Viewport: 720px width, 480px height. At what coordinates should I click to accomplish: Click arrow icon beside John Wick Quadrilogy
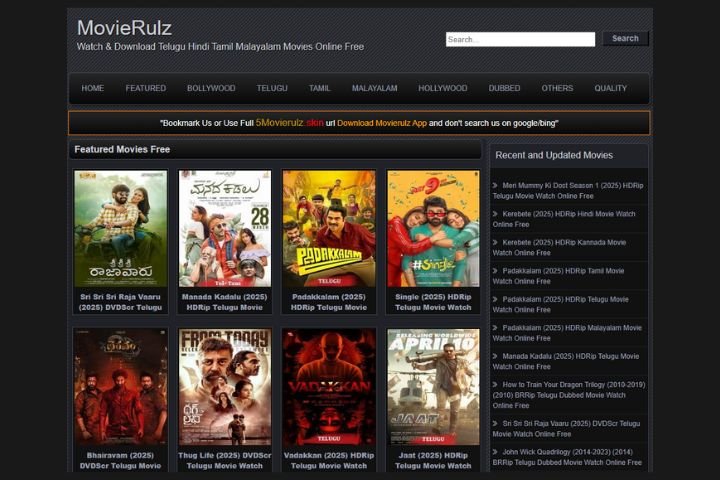[495, 452]
